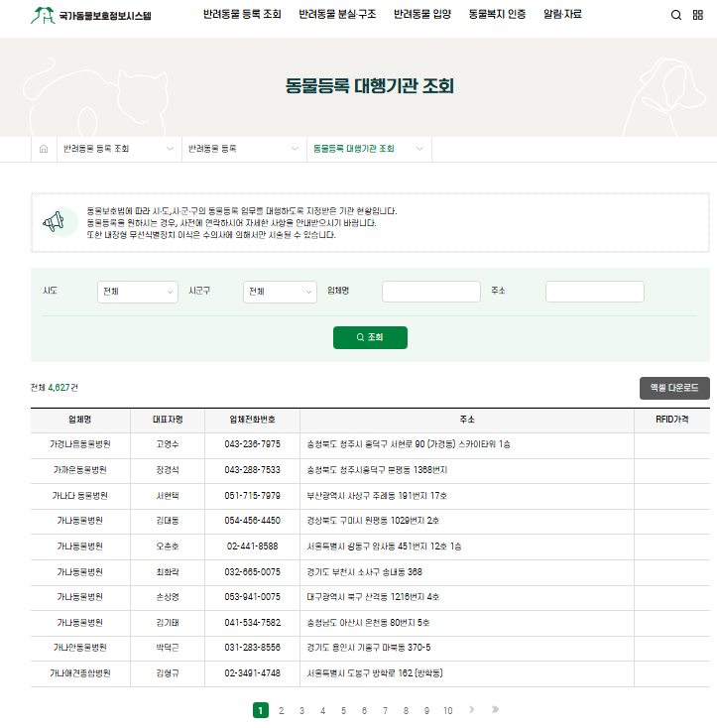Image resolution: width=717 pixels, height=728 pixels.
Task: Click phone number 051-715-7979
Action: 253,496
